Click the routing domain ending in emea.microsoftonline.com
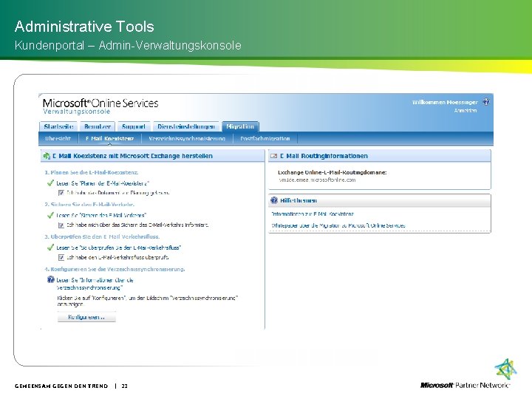Screen dimensions: 532x399 tap(317, 180)
